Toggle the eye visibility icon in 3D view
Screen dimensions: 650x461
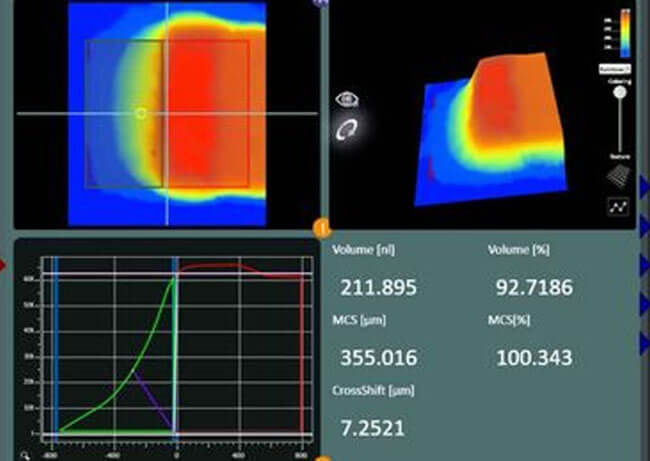click(348, 99)
